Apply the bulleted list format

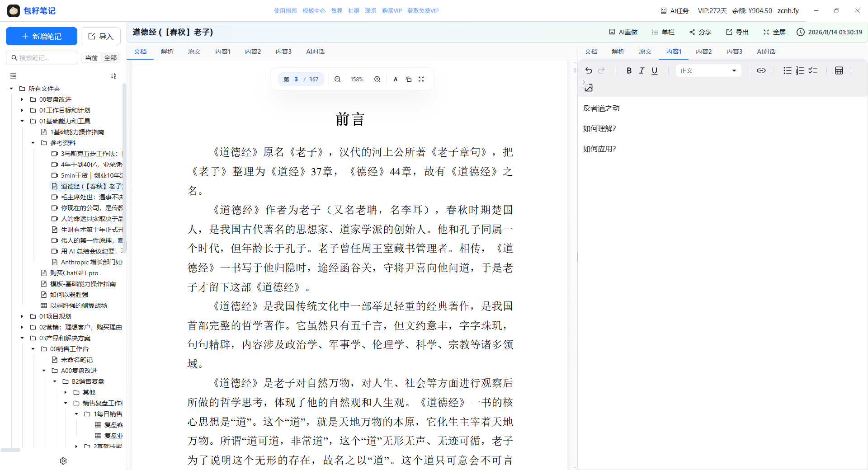788,70
